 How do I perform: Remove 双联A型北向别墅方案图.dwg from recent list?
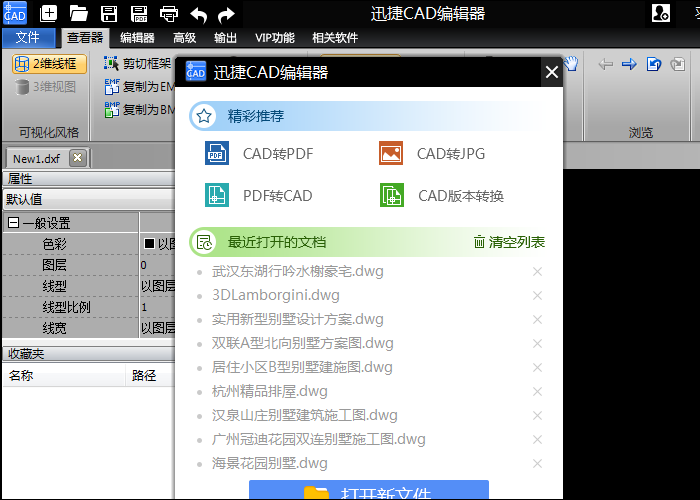click(538, 344)
